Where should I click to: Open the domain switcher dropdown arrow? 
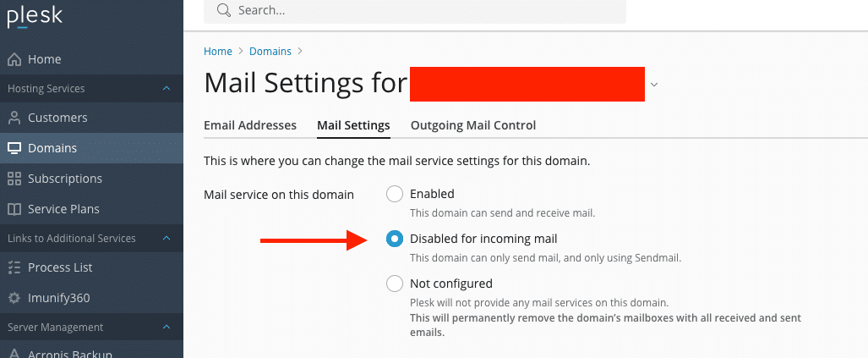(x=654, y=85)
